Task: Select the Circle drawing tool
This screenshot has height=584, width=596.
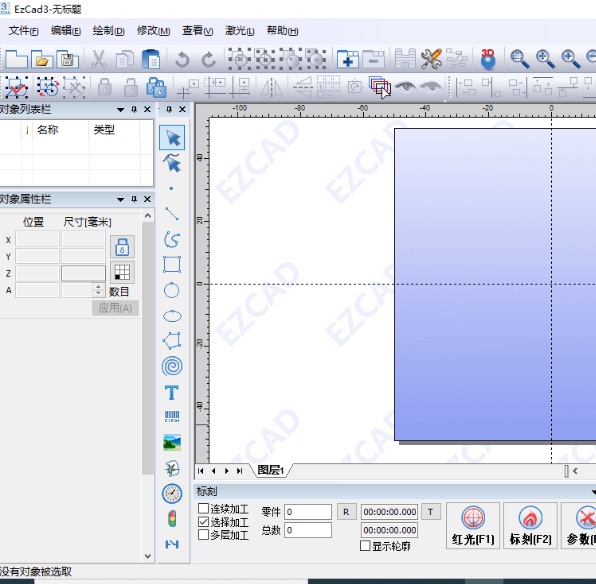Action: pos(171,290)
